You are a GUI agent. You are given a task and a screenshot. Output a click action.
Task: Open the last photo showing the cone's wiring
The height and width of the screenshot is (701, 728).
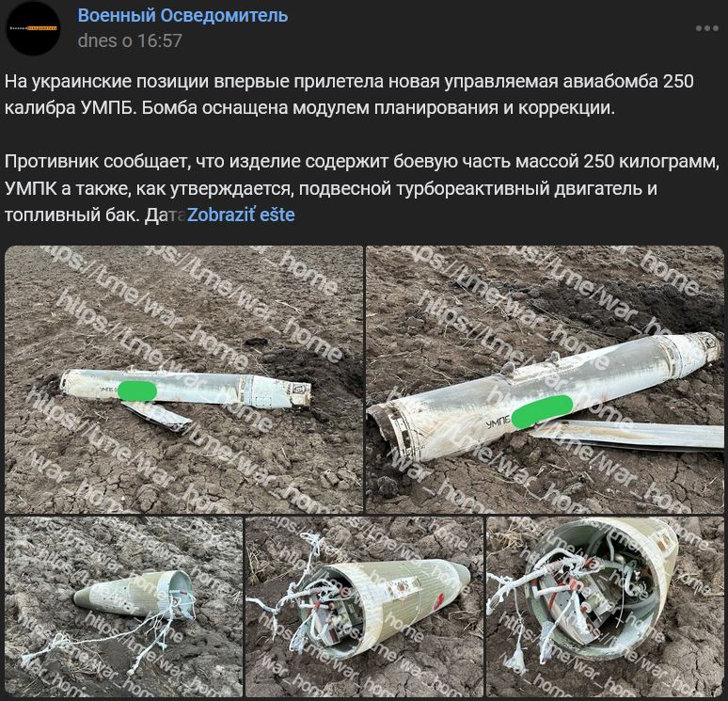point(605,606)
